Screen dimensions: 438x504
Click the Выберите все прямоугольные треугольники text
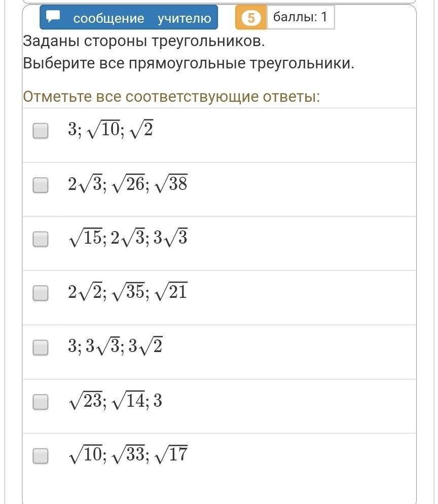click(x=188, y=64)
